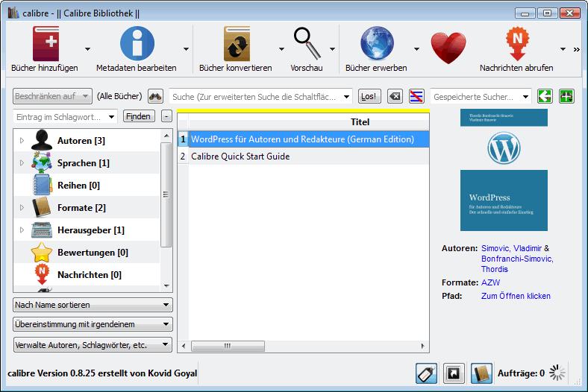The height and width of the screenshot is (392, 588).
Task: Click the Finden button
Action: point(139,116)
